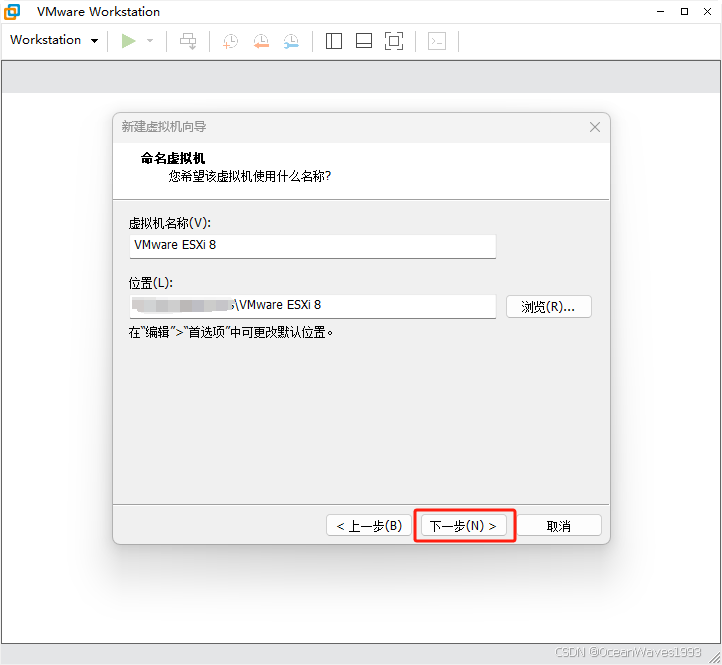Click the hint text about 编辑 > 首选项
This screenshot has width=722, height=665.
(x=231, y=332)
